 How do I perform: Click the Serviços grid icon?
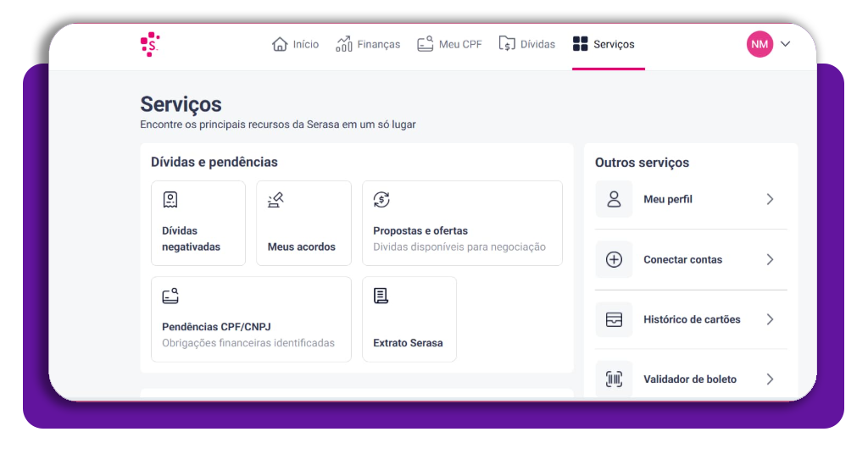[580, 44]
